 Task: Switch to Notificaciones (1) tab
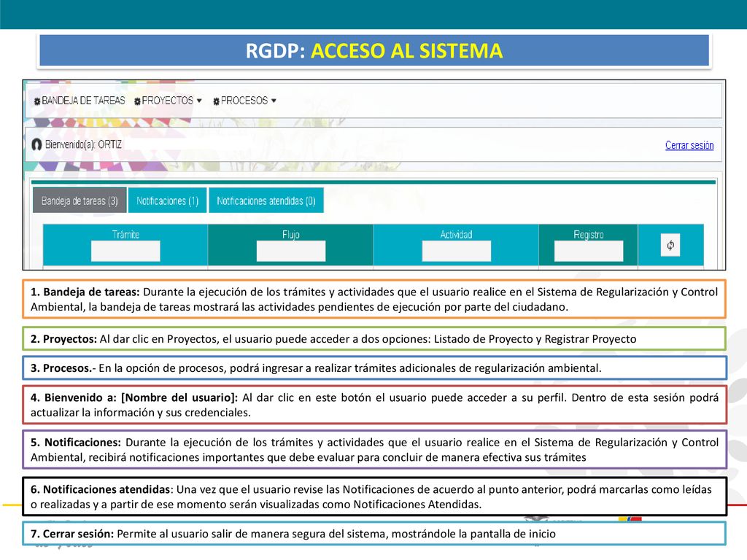[167, 201]
